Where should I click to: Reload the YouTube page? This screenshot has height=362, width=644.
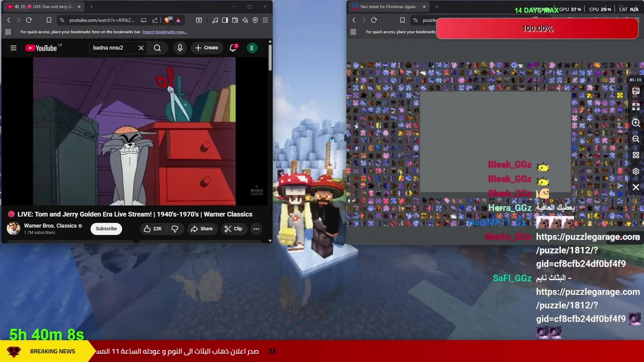[x=29, y=20]
